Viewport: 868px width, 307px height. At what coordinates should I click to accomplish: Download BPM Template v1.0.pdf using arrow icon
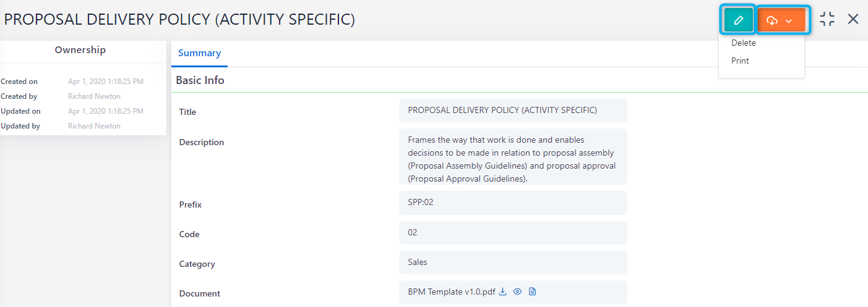(x=503, y=292)
